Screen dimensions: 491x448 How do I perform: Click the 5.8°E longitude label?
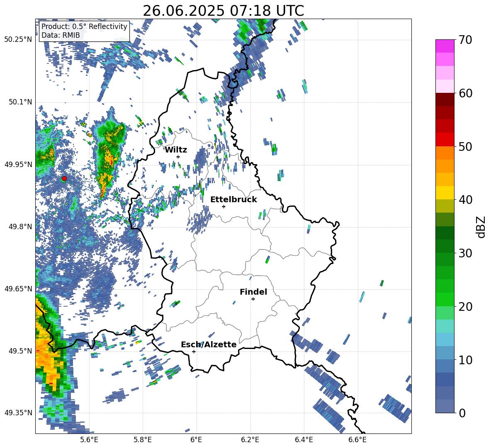[x=143, y=440]
